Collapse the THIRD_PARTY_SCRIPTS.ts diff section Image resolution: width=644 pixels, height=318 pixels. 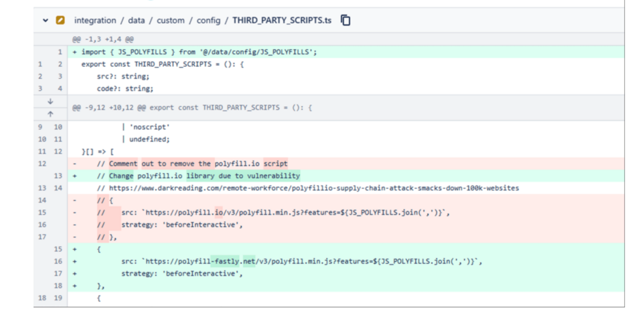tap(45, 20)
